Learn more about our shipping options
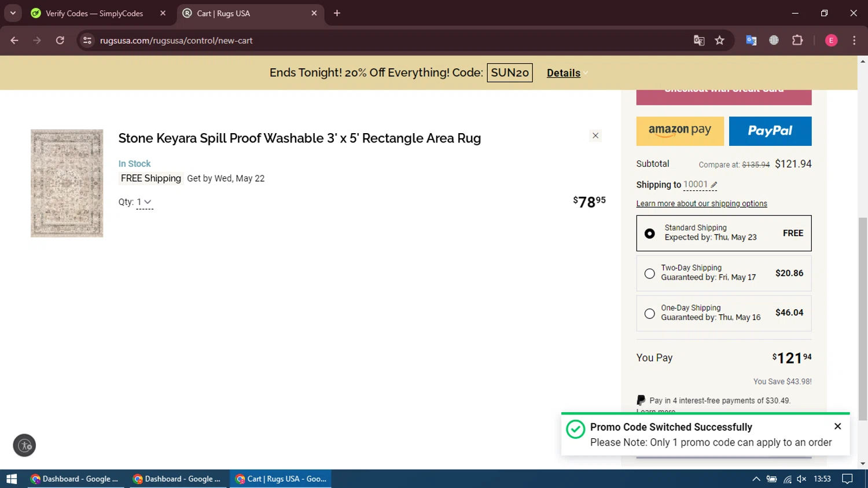 [x=702, y=204]
